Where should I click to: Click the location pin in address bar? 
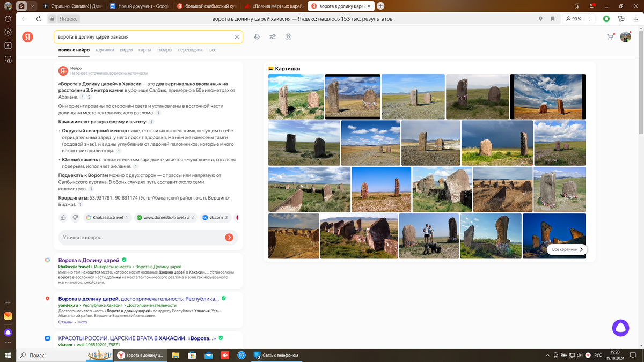[540, 19]
